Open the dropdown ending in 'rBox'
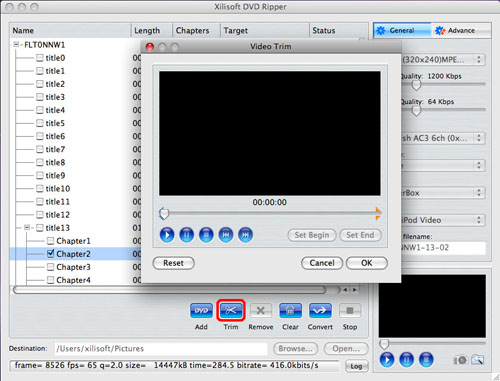The image size is (500, 381). (x=443, y=193)
